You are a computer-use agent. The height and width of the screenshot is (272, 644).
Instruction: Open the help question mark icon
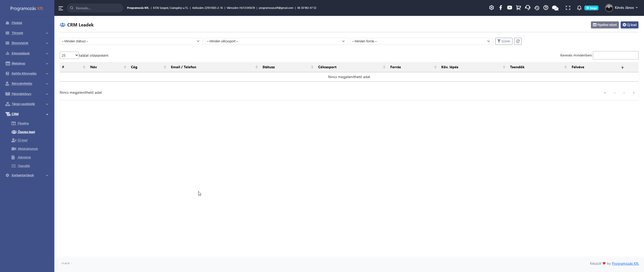tap(546, 8)
